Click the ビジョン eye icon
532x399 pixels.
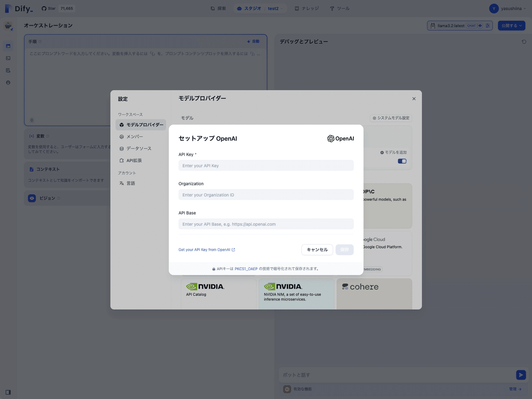click(x=32, y=198)
